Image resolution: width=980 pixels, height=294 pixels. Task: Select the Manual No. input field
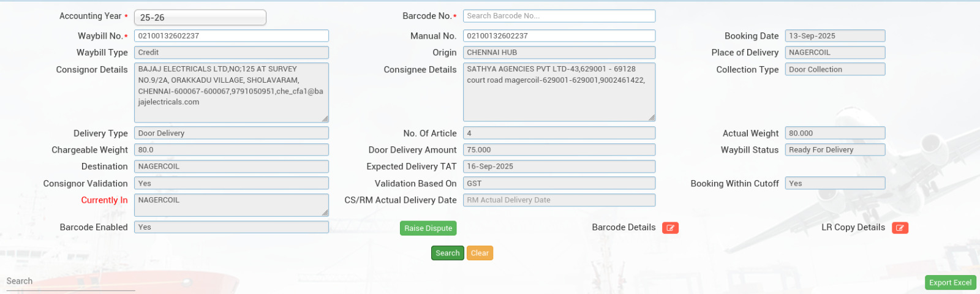(559, 36)
